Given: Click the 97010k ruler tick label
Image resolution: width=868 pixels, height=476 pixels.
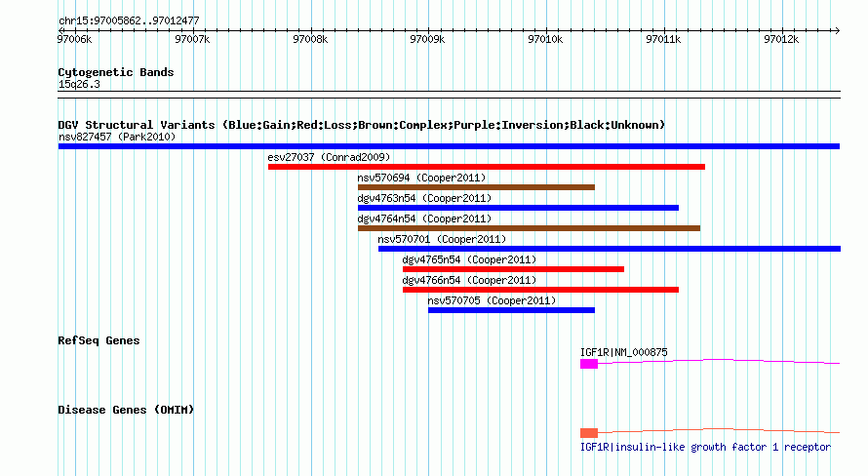Looking at the screenshot, I should [x=545, y=39].
